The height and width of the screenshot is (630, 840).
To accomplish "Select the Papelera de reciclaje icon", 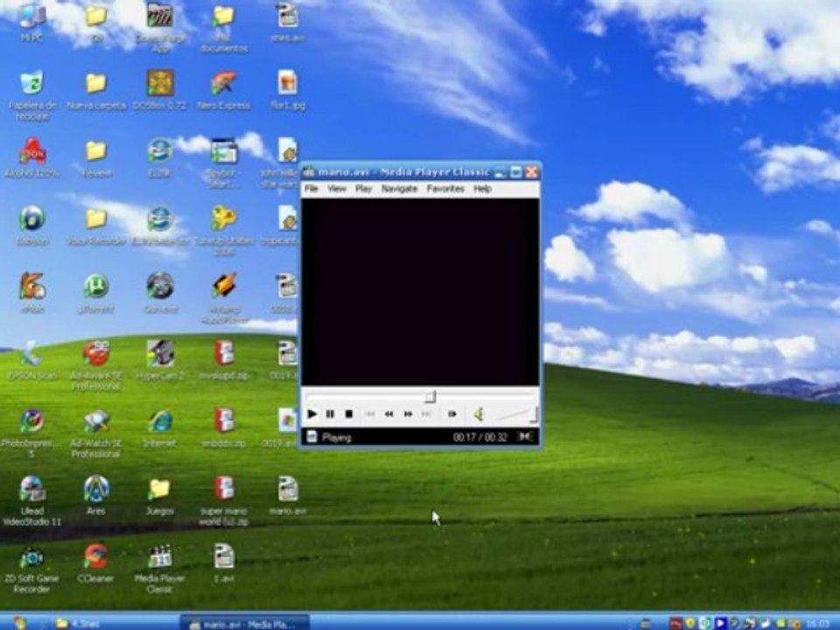I will (31, 94).
